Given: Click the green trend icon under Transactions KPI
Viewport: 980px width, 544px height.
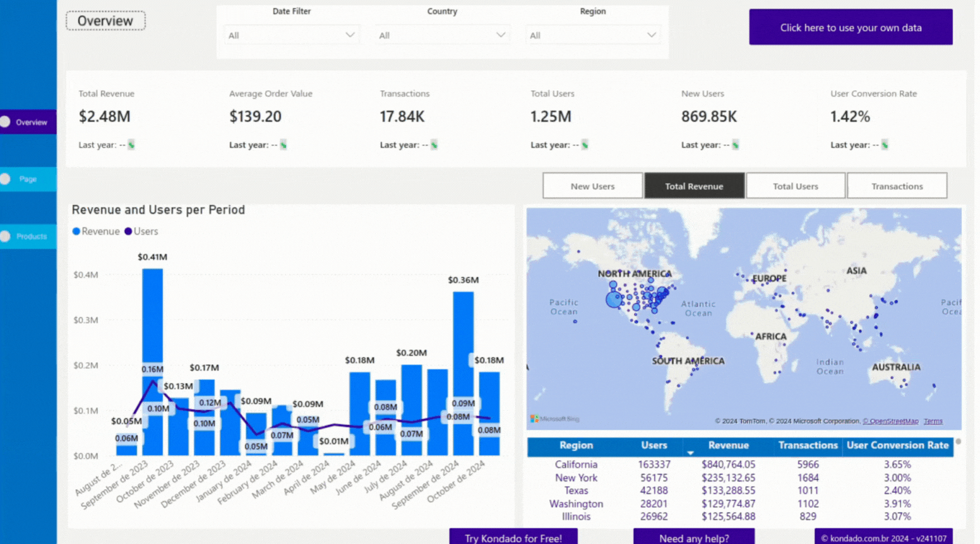Looking at the screenshot, I should coord(434,145).
